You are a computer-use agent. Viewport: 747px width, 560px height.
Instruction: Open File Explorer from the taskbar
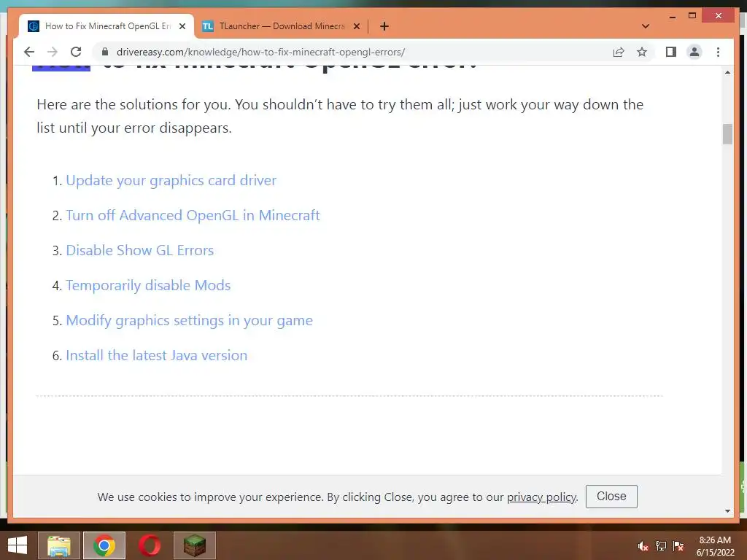[x=59, y=545]
